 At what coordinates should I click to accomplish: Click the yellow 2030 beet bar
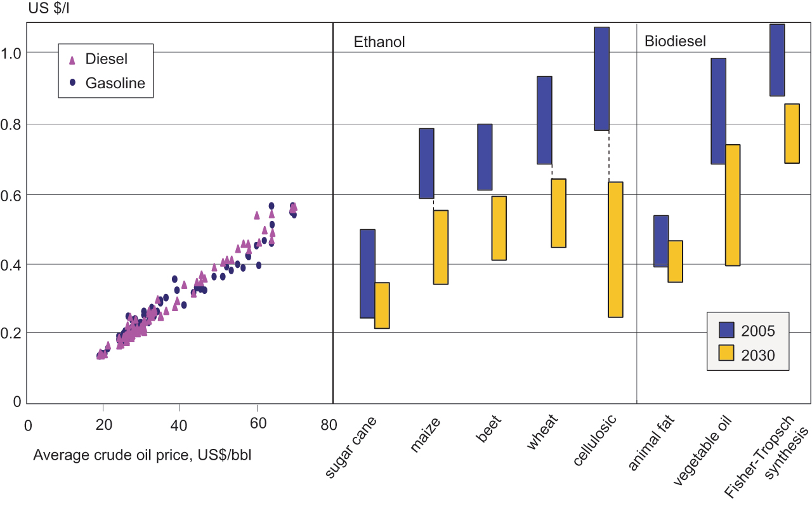pos(499,228)
